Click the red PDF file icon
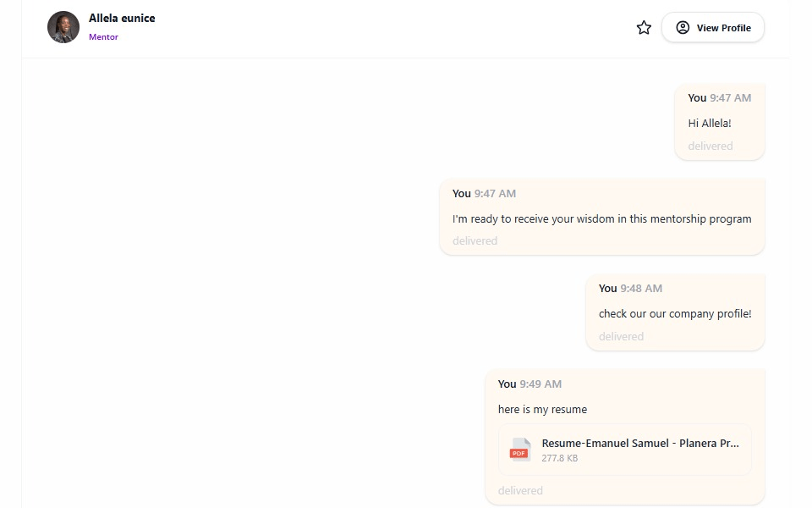Screen dimensions: 812x508 coord(520,450)
